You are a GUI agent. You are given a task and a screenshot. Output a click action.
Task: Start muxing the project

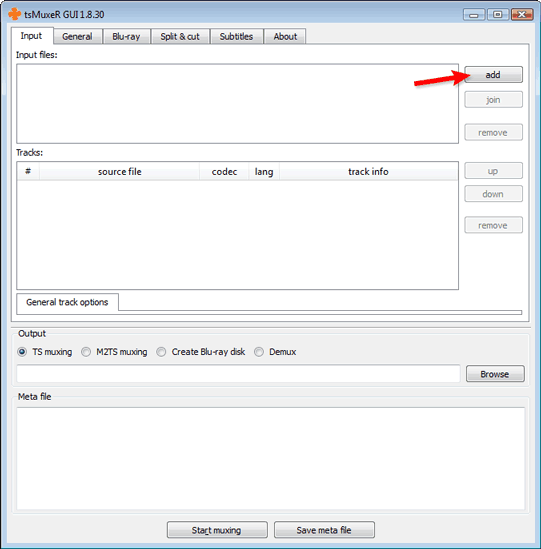click(217, 530)
